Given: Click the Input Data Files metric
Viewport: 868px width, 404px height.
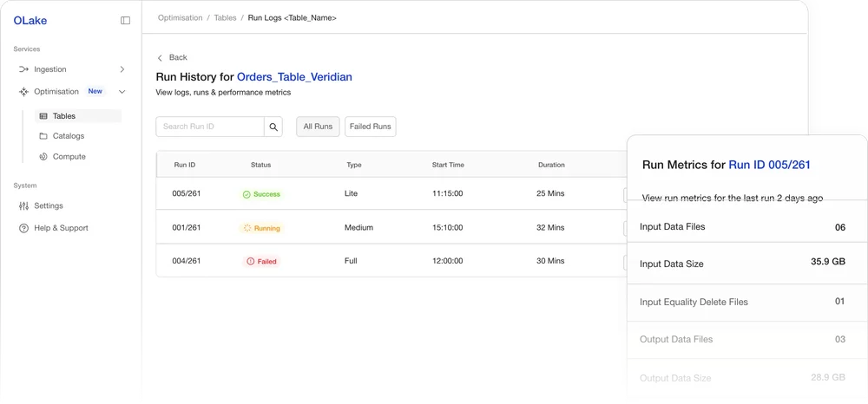Looking at the screenshot, I should 673,227.
